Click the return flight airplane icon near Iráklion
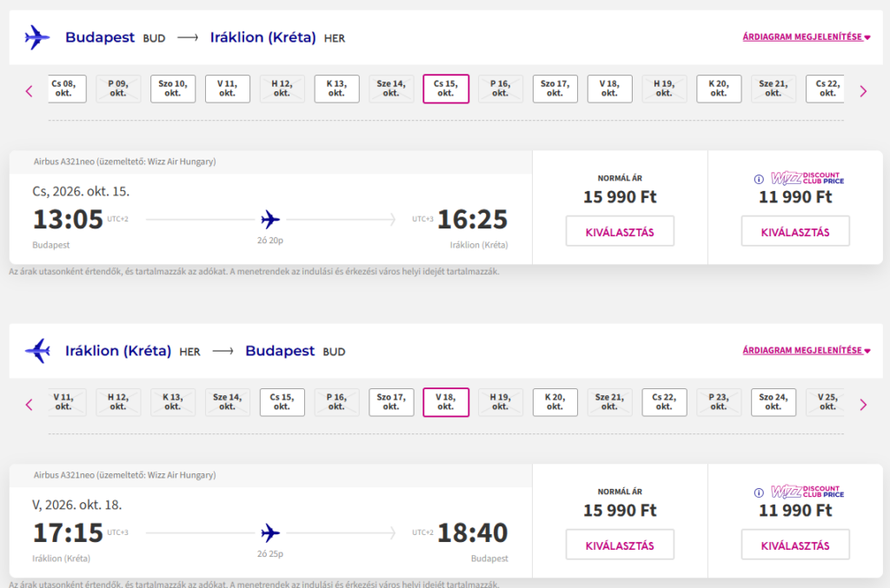The image size is (890, 588). click(x=37, y=351)
